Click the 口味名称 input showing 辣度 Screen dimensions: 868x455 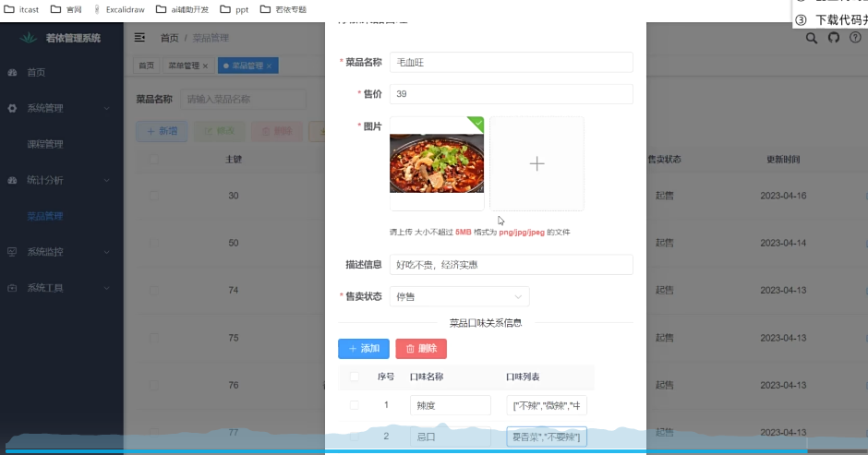[x=450, y=405]
